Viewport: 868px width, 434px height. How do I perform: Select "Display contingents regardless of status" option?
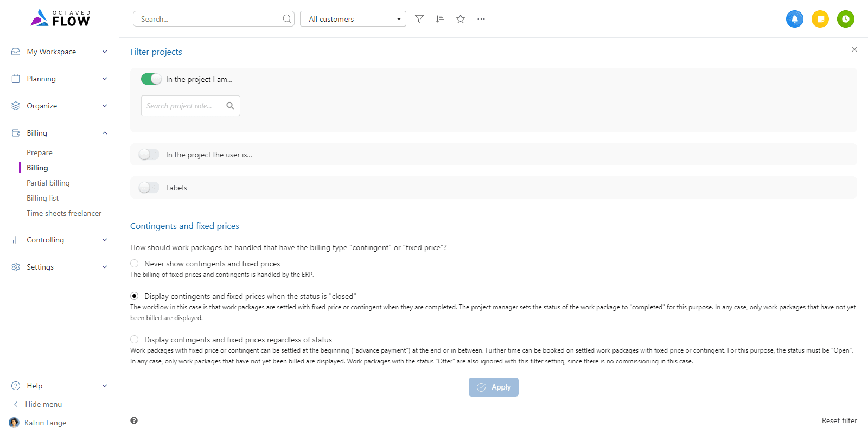[x=135, y=340]
